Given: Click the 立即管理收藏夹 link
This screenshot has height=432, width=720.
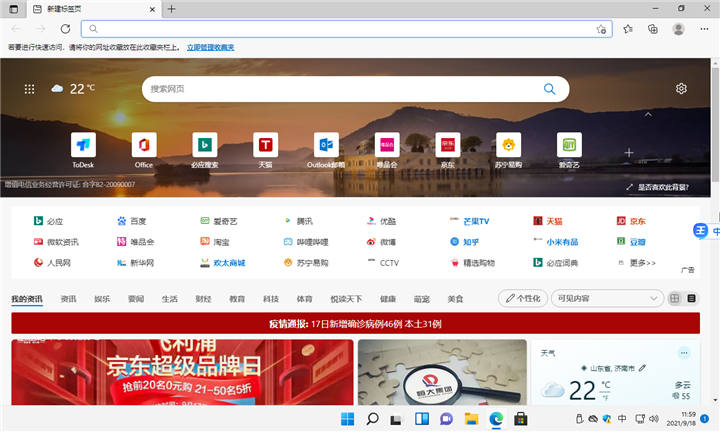Looking at the screenshot, I should [210, 47].
